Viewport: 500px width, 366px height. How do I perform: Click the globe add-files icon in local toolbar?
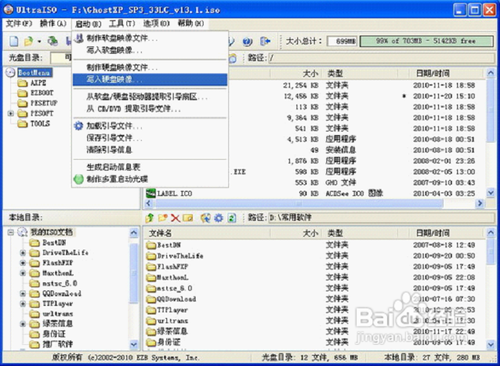205,218
